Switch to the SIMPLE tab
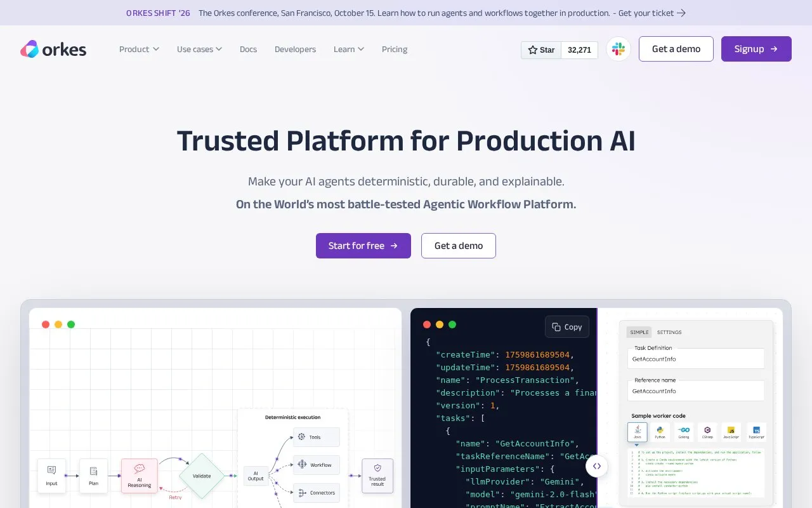 [x=639, y=332]
